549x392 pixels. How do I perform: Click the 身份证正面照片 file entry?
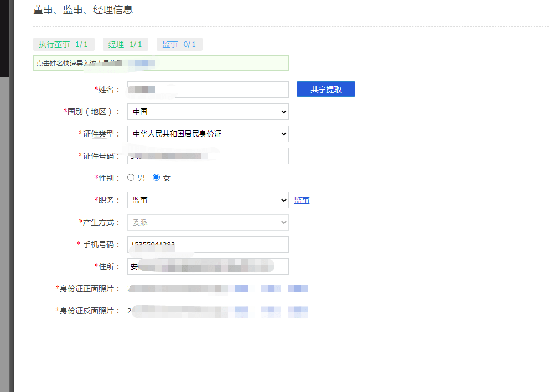point(217,289)
